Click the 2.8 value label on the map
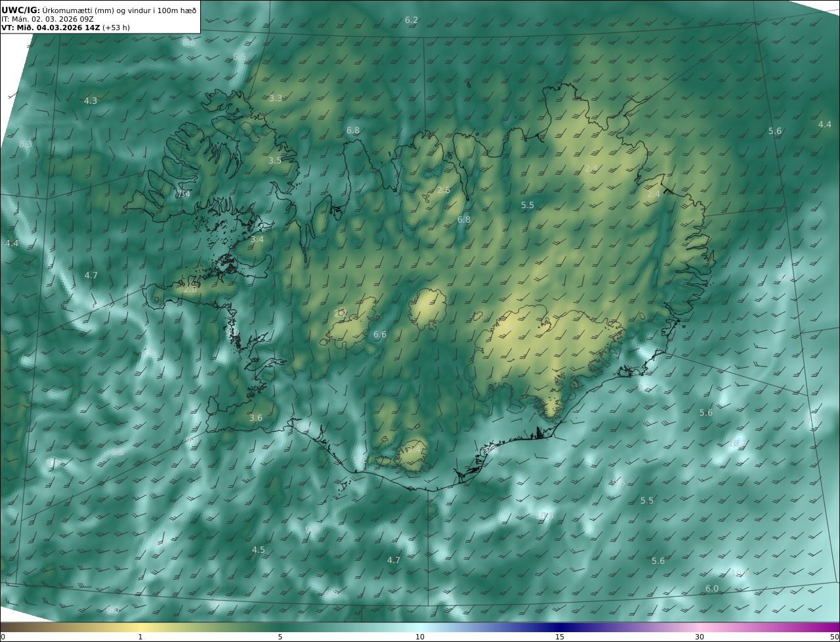840x642 pixels. (x=190, y=289)
